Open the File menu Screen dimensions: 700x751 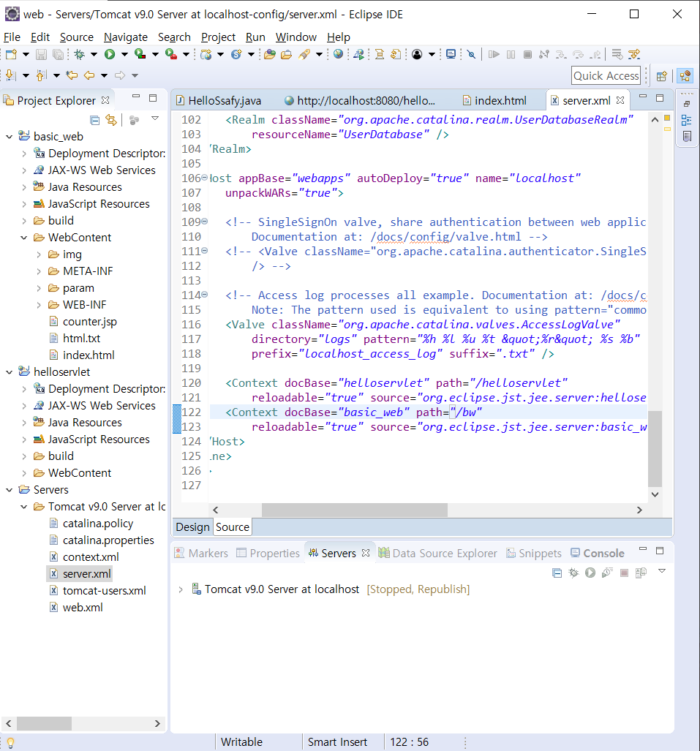(x=12, y=37)
